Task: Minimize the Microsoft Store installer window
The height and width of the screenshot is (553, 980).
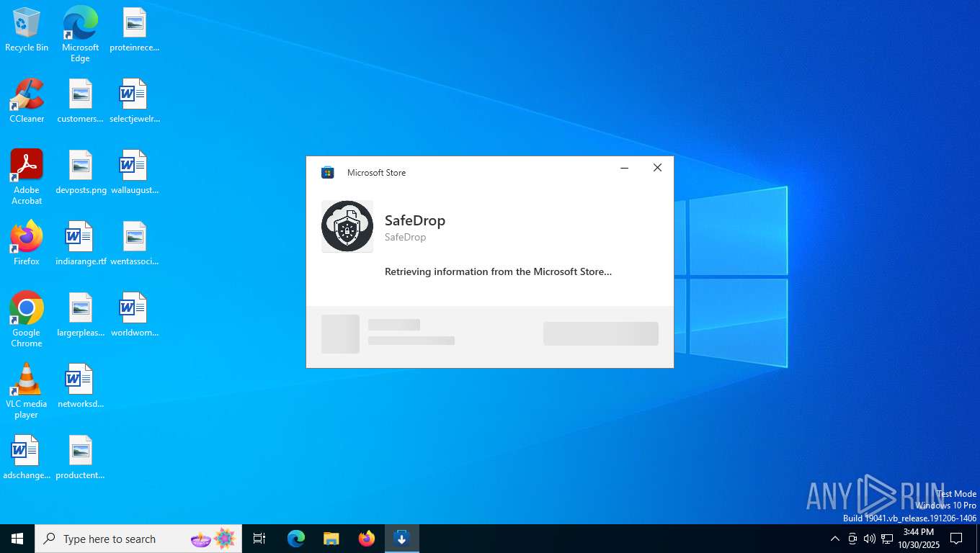Action: [625, 168]
